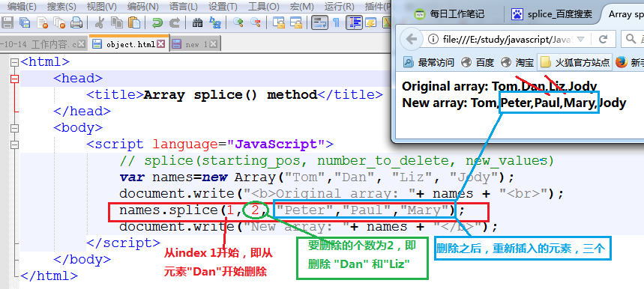Click the user-defined language toolbar icon
Viewport: 644px width, 289px height.
(x=371, y=22)
